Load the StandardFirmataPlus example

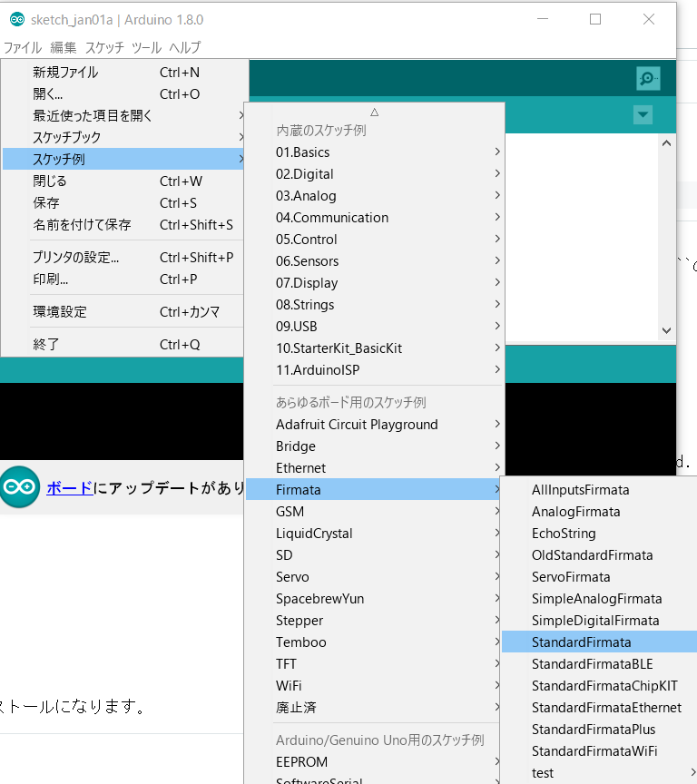click(x=600, y=729)
